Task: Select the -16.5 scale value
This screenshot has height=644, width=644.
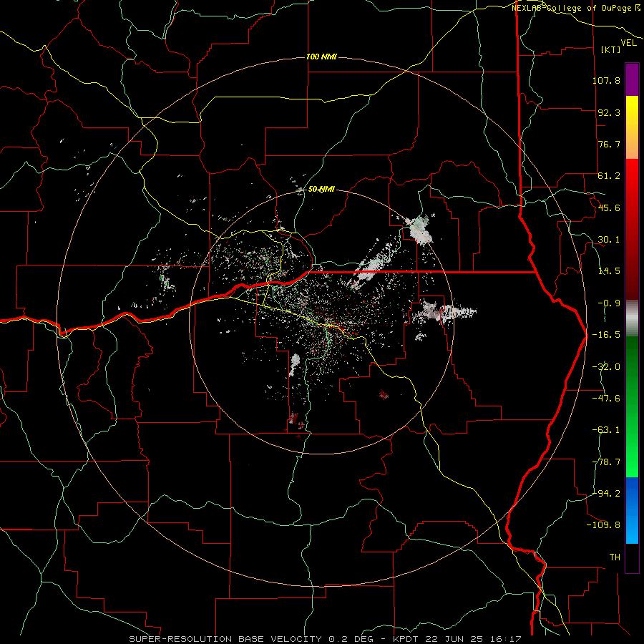Action: pyautogui.click(x=606, y=335)
